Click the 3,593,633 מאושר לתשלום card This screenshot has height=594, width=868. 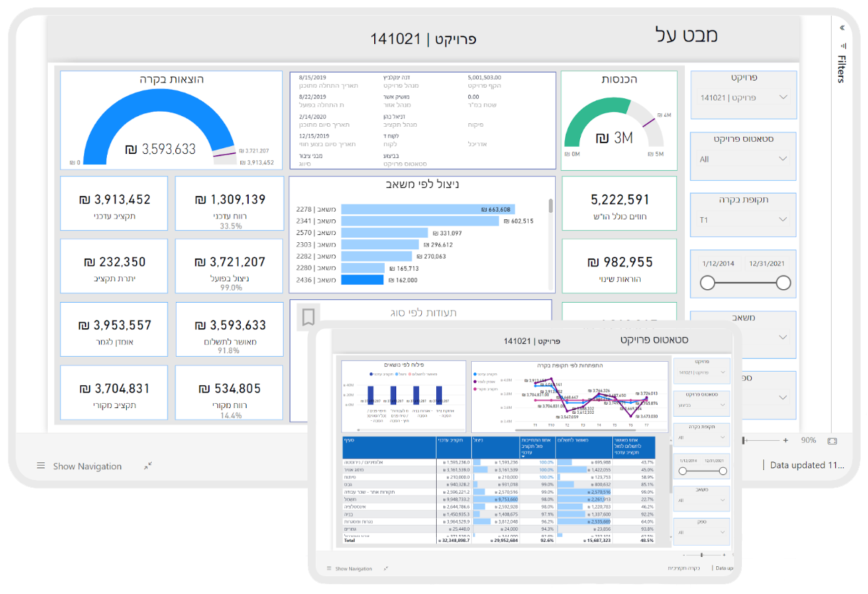click(229, 329)
